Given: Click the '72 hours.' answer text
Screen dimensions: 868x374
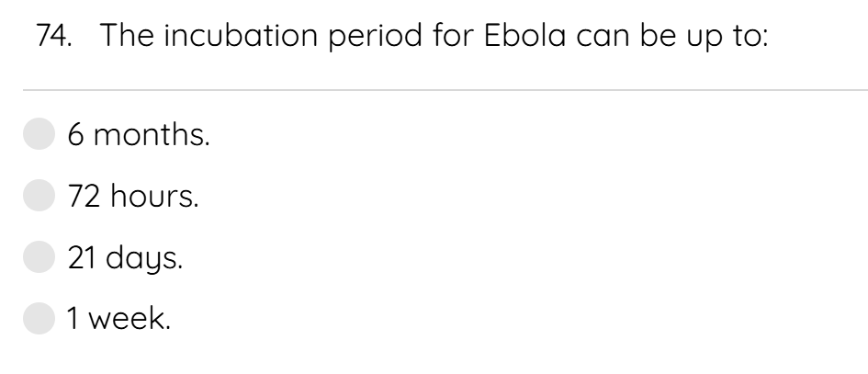Looking at the screenshot, I should coord(133,196).
